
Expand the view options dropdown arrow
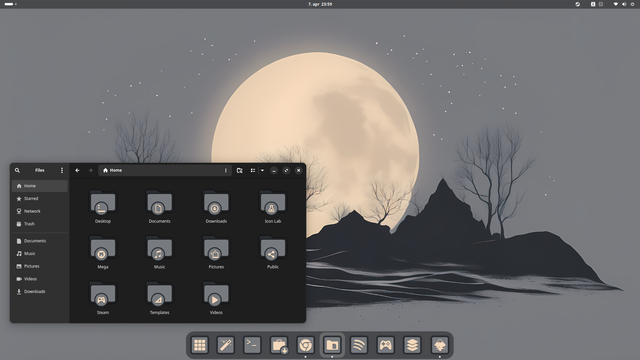click(262, 170)
